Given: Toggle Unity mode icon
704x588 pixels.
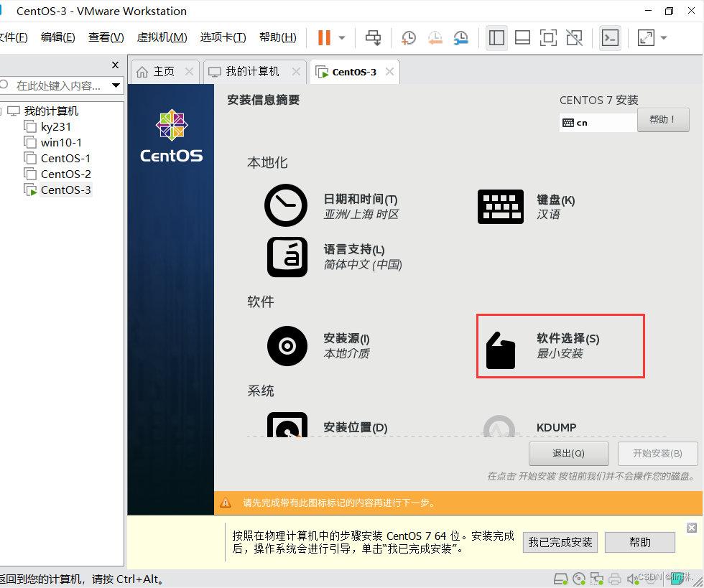Looking at the screenshot, I should click(574, 38).
